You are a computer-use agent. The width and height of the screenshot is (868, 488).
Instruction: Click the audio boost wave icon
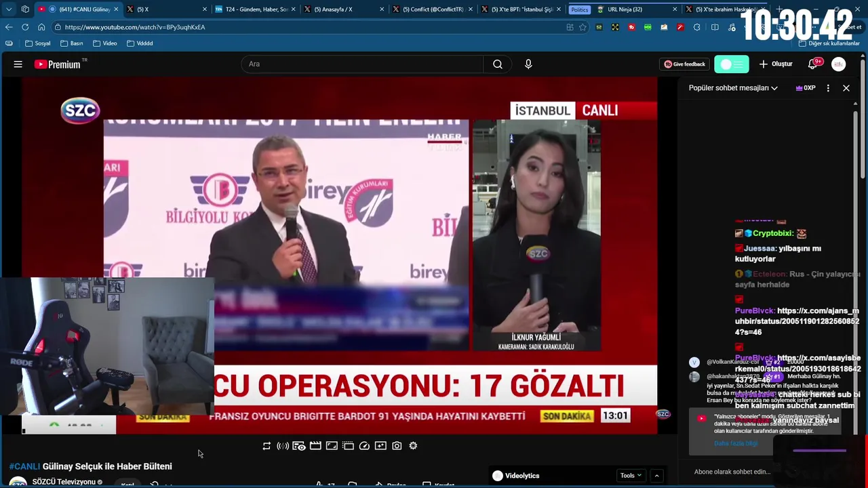click(283, 446)
